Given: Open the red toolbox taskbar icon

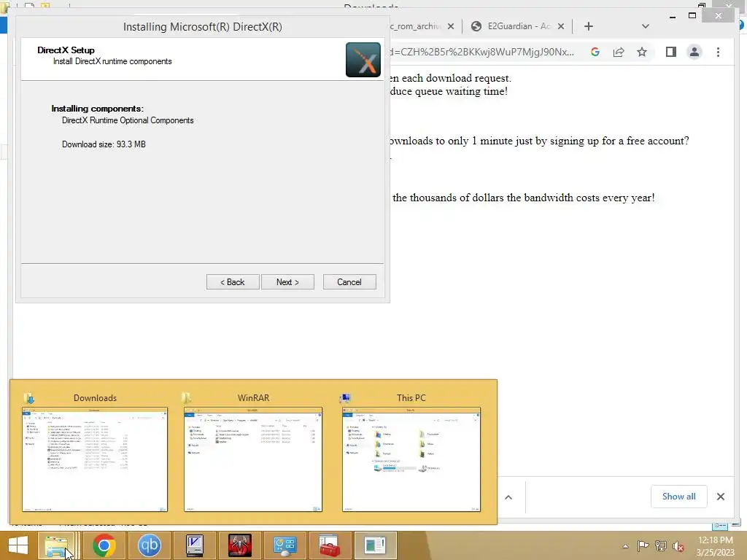Looking at the screenshot, I should coord(330,545).
